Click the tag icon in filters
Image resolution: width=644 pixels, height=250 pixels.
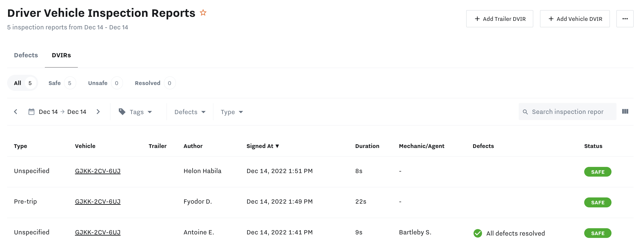pos(122,112)
